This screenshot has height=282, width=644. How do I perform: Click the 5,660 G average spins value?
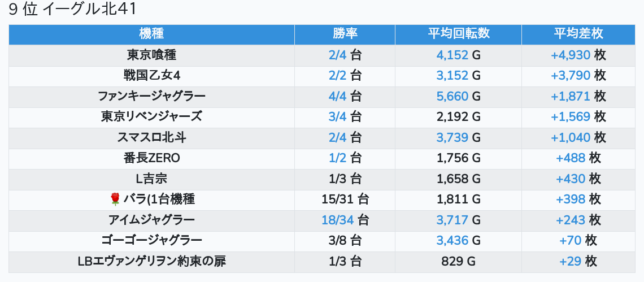click(x=458, y=96)
